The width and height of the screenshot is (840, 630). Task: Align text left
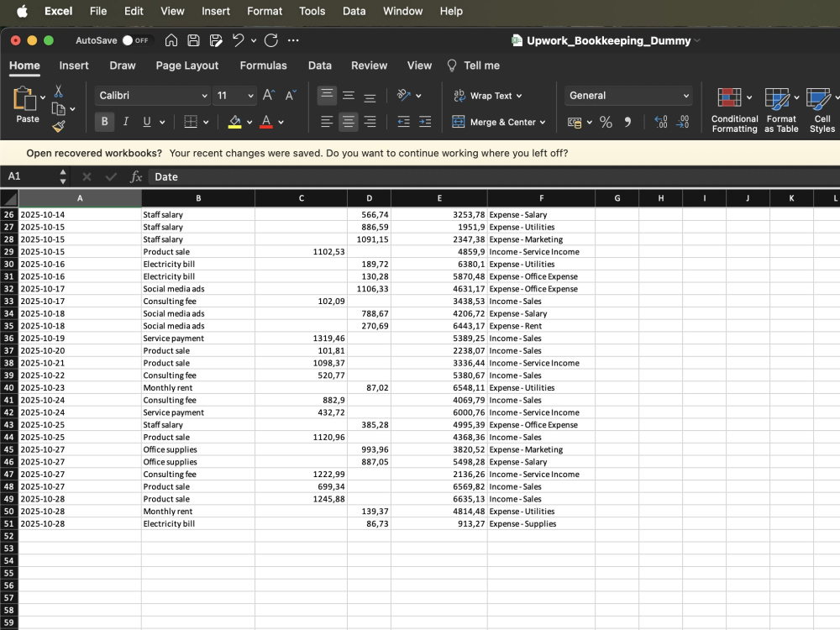327,122
